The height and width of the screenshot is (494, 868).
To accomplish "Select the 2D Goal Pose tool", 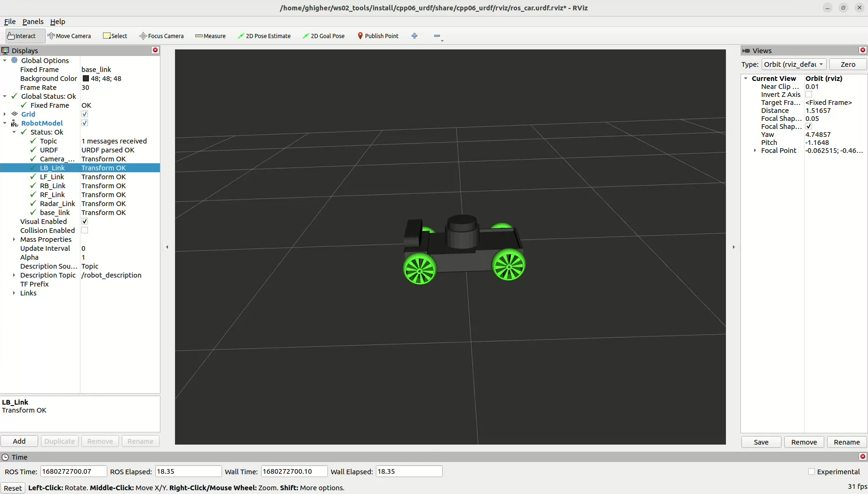I will [324, 36].
